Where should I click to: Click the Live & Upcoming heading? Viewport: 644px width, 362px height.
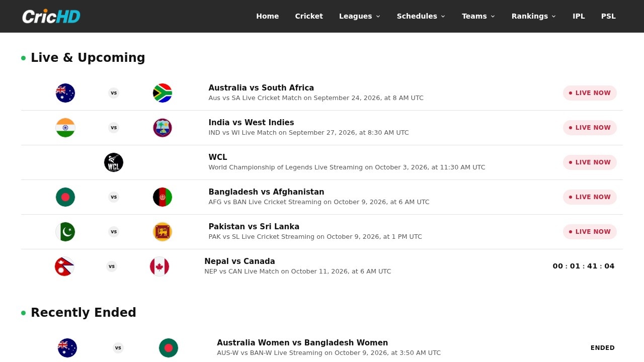click(88, 58)
